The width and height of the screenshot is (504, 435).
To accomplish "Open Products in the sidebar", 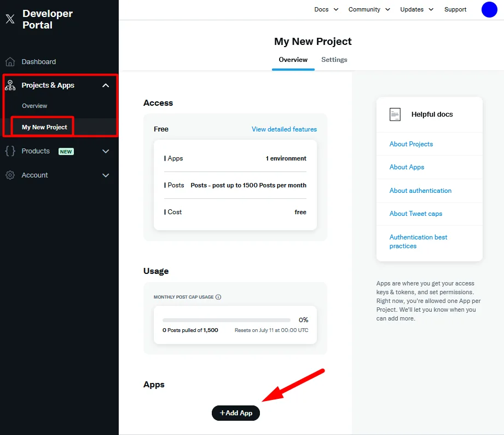I will pos(36,151).
